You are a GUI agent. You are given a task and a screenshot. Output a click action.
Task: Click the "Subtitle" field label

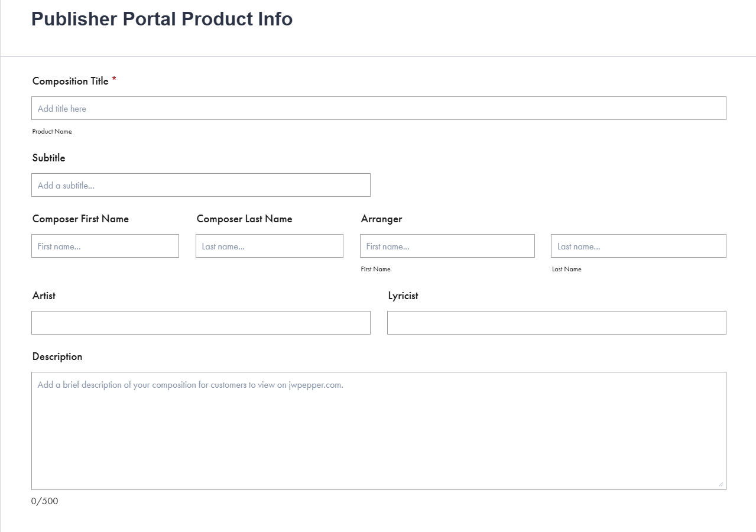click(48, 158)
